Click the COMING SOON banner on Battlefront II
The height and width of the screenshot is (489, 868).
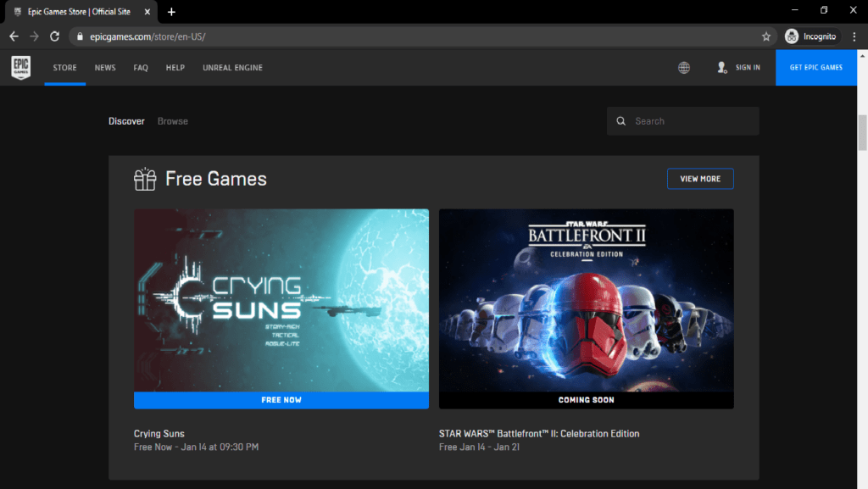[x=587, y=400]
